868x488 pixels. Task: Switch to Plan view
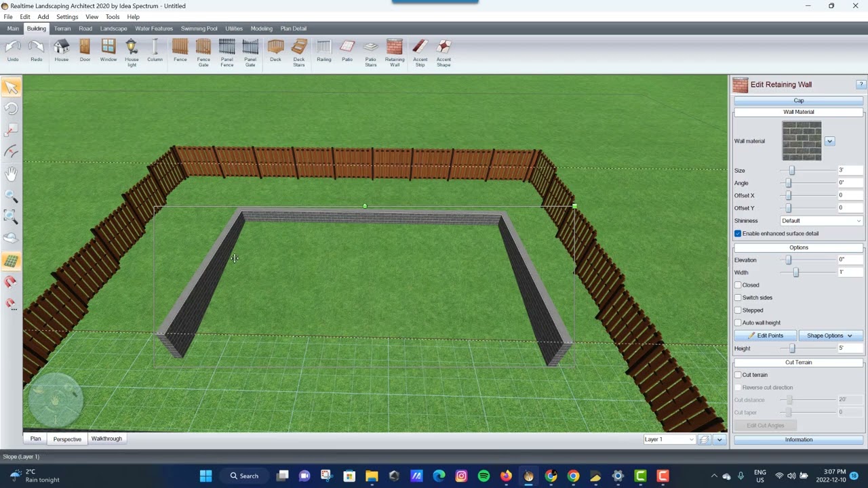tap(35, 439)
